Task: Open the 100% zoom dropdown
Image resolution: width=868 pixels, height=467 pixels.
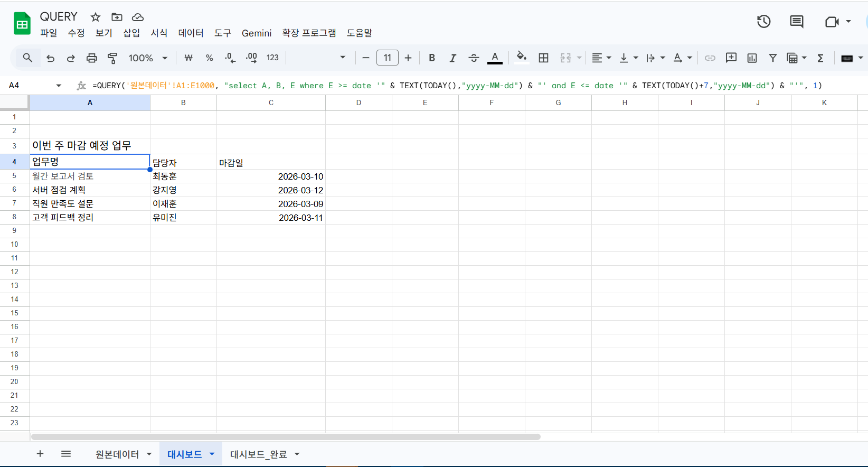Action: [x=148, y=58]
